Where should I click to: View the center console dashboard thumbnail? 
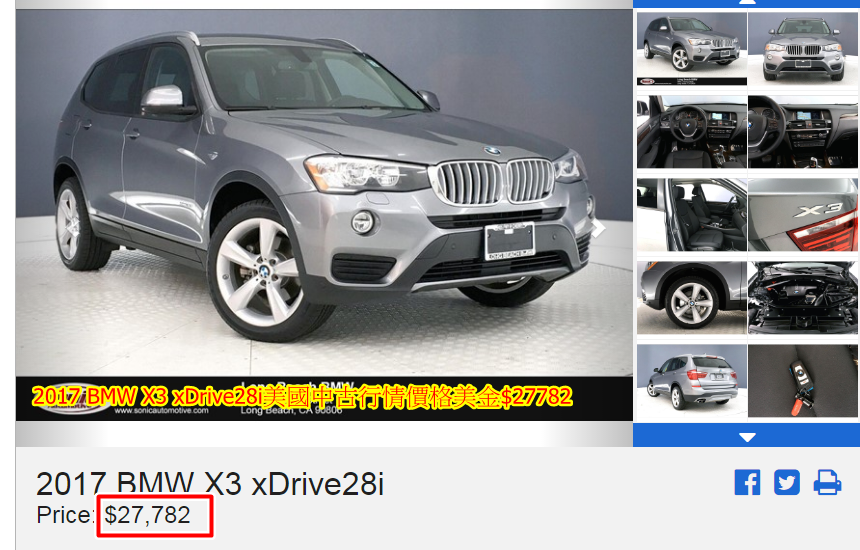pos(802,132)
